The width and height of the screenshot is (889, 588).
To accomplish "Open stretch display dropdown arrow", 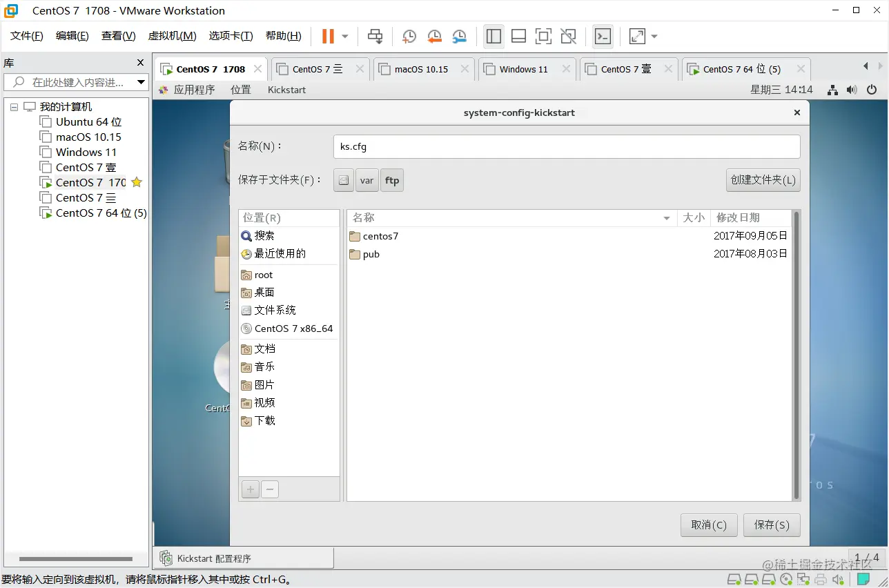I will tap(654, 37).
